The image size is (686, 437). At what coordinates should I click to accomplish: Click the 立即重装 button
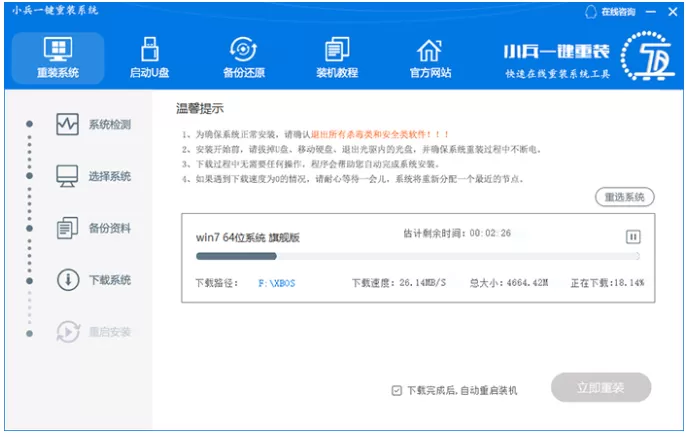[x=601, y=388]
